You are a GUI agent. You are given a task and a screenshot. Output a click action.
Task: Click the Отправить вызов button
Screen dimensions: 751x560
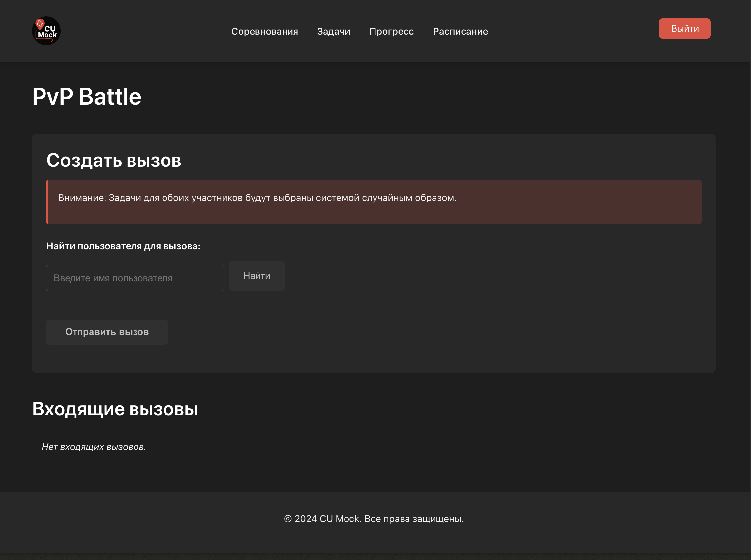(x=107, y=332)
